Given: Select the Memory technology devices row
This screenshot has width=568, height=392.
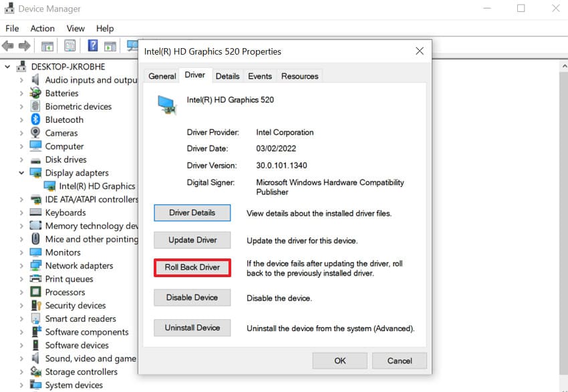Looking at the screenshot, I should click(x=84, y=226).
